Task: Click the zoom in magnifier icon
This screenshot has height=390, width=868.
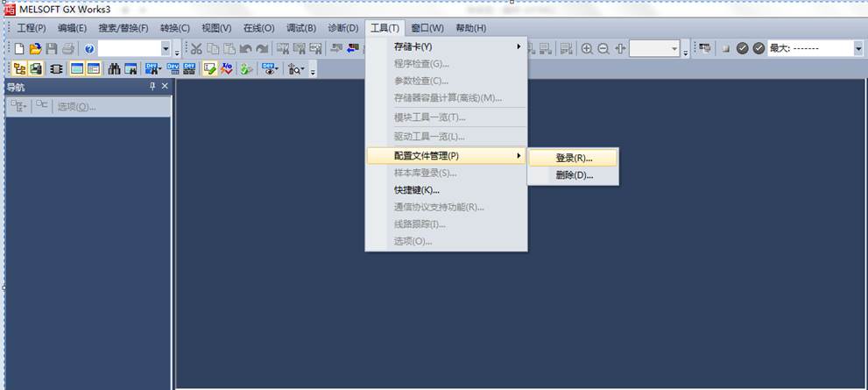Action: (587, 49)
